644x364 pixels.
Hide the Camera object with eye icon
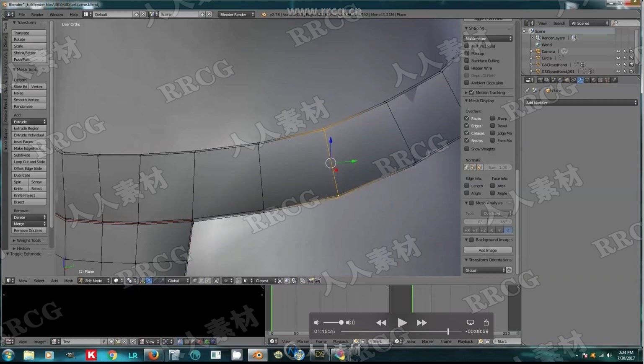[x=618, y=52]
